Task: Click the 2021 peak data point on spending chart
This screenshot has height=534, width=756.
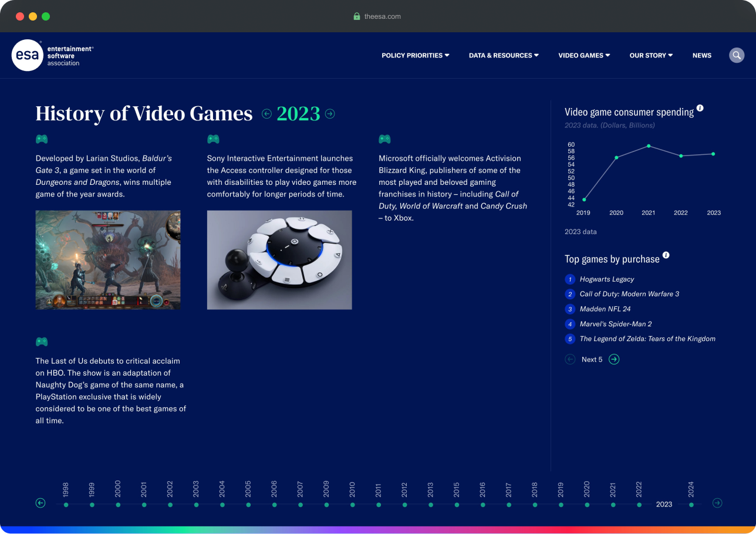Action: click(x=649, y=146)
